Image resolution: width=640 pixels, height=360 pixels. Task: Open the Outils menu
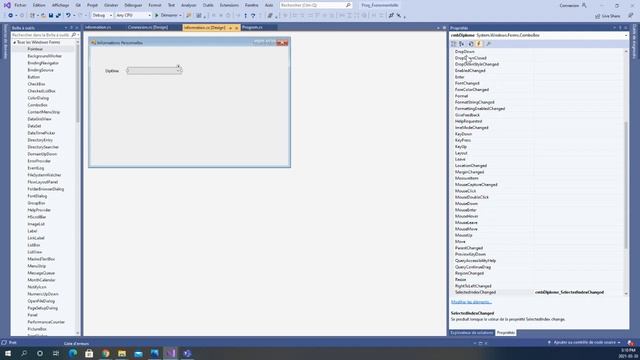tap(208, 5)
